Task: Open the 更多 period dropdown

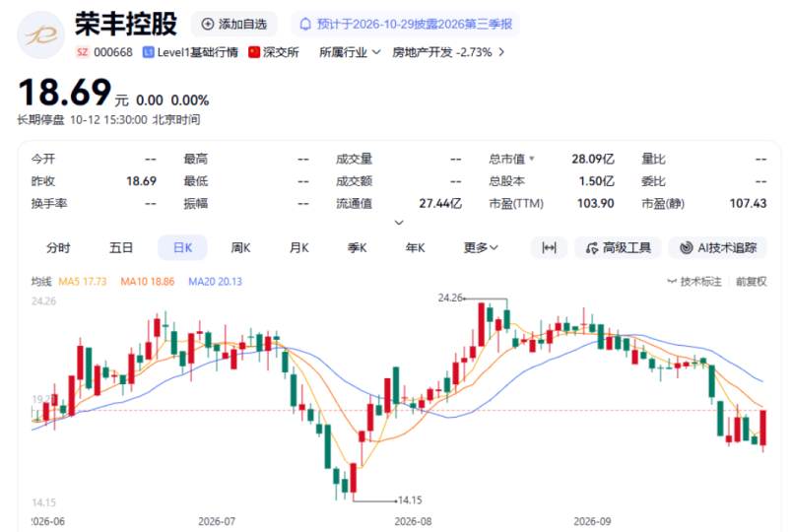Action: (x=481, y=247)
